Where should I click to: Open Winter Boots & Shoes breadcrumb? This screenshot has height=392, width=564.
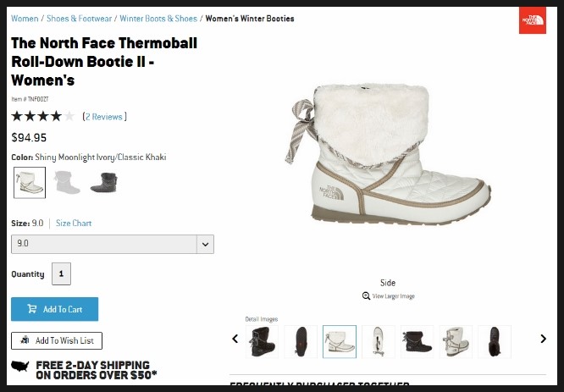pyautogui.click(x=158, y=19)
